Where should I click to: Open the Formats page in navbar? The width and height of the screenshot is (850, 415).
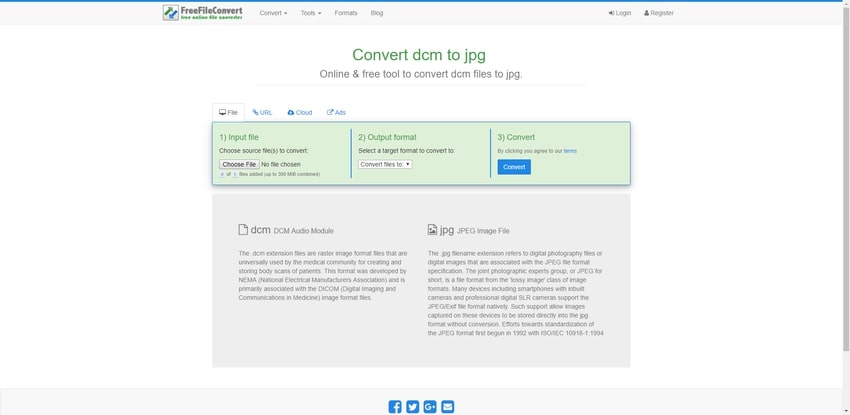pos(346,13)
